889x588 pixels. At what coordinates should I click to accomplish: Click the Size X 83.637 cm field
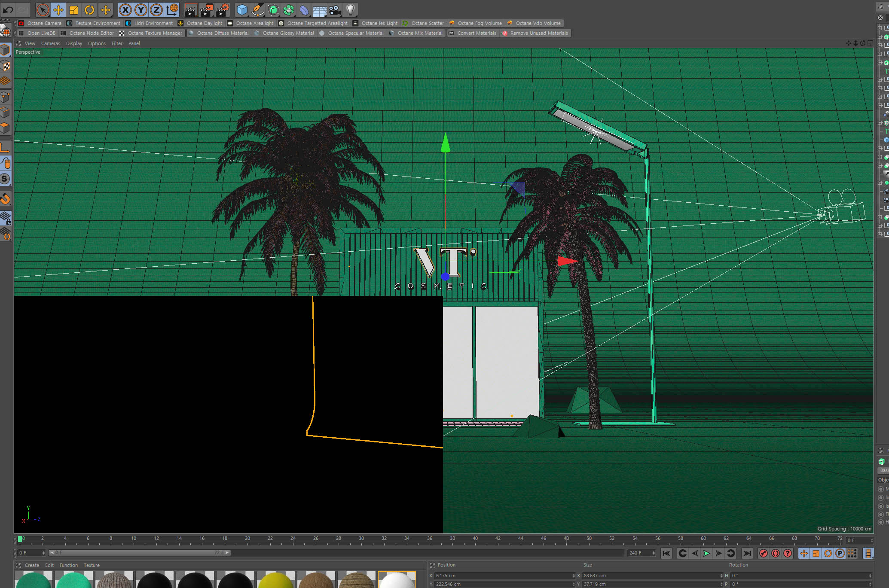pos(653,576)
